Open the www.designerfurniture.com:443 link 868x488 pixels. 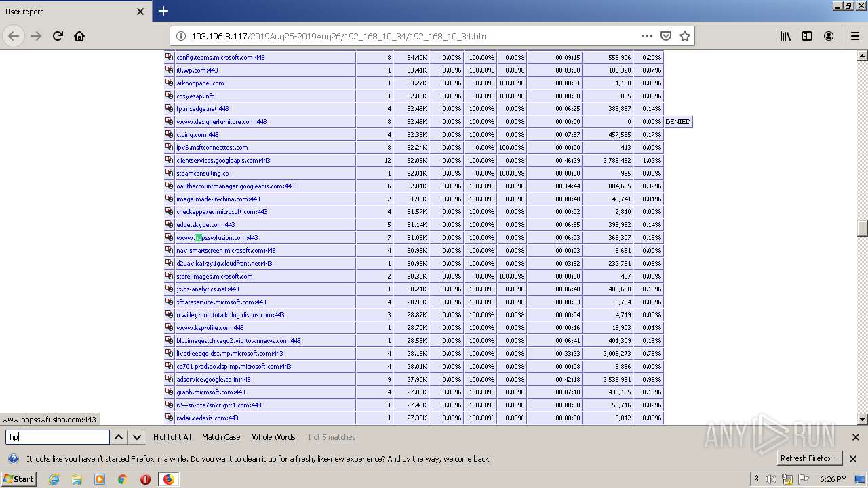[221, 122]
